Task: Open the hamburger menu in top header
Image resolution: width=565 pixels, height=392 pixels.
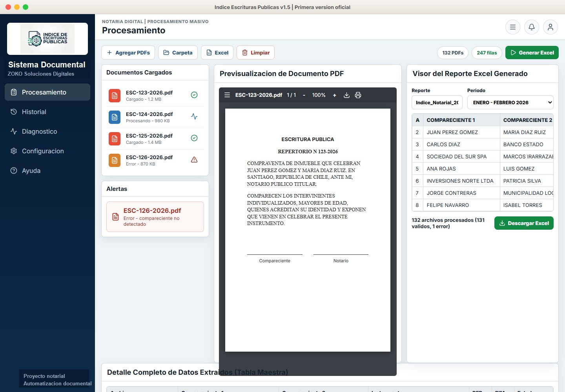Action: [512, 27]
